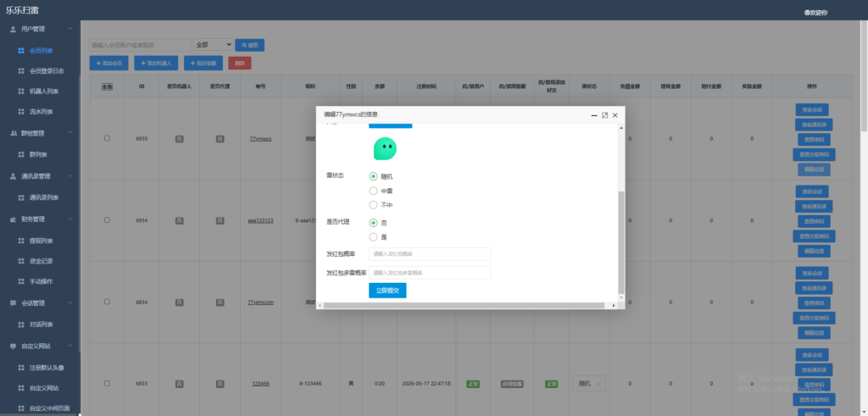Open 机器人列表 in sidebar
This screenshot has height=416, width=868.
44,92
